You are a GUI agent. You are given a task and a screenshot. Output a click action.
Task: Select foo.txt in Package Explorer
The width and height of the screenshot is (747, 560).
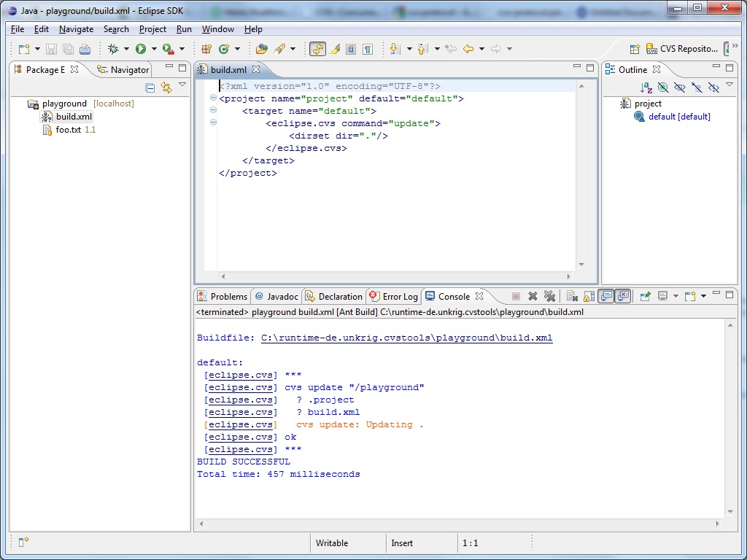(x=68, y=130)
